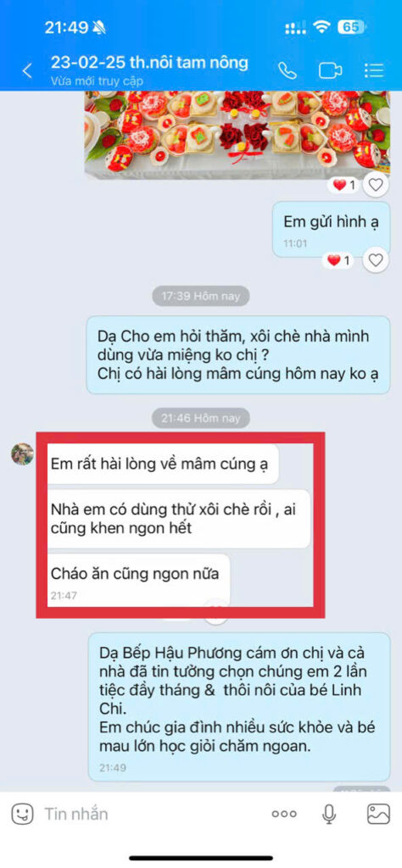Open the contact avatar next to received messages
Image resolution: width=402 pixels, height=868 pixels.
click(23, 454)
